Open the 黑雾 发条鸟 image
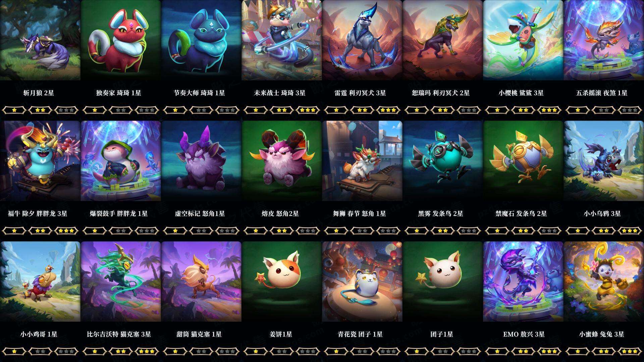 click(443, 161)
